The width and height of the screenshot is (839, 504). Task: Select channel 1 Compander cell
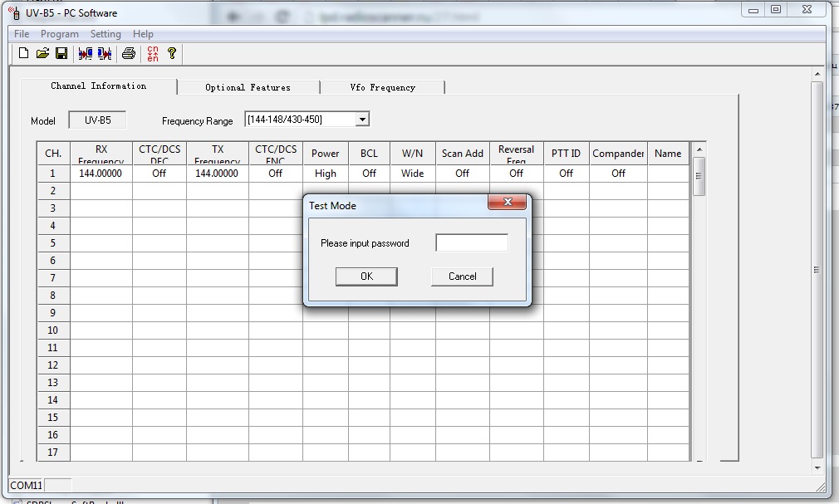(619, 174)
